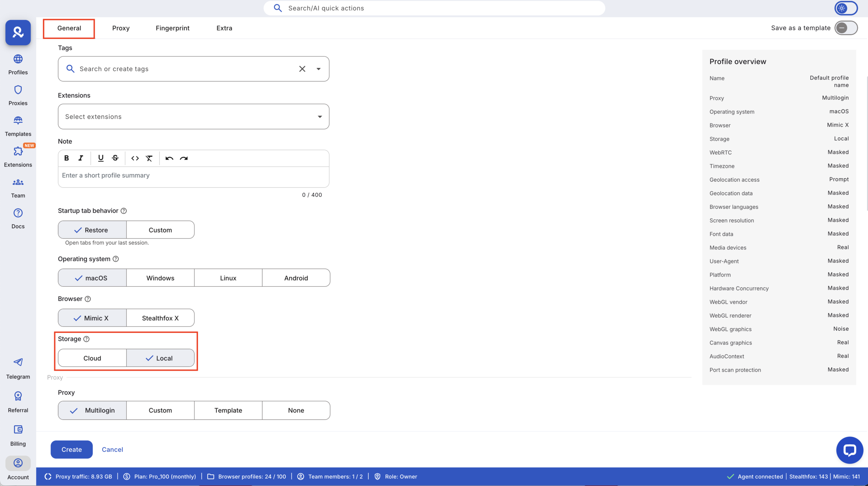Screen dimensions: 868x486
Task: Toggle bold formatting in the Note editor
Action: pos(66,158)
